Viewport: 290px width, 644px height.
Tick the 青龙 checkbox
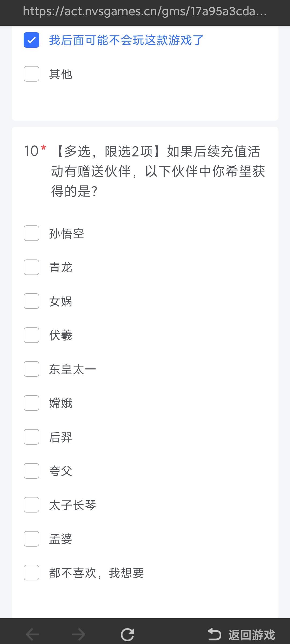pos(31,267)
